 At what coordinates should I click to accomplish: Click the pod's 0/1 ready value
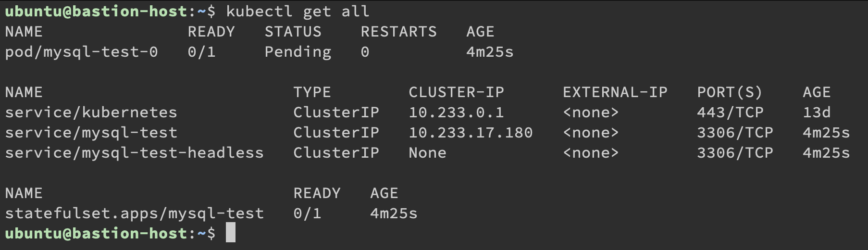201,52
